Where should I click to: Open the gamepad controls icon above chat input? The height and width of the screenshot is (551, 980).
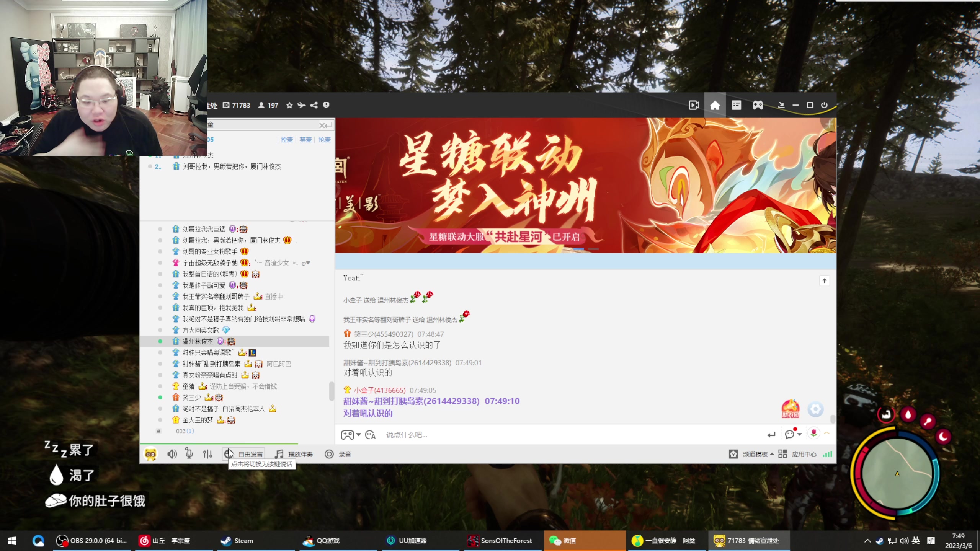348,435
